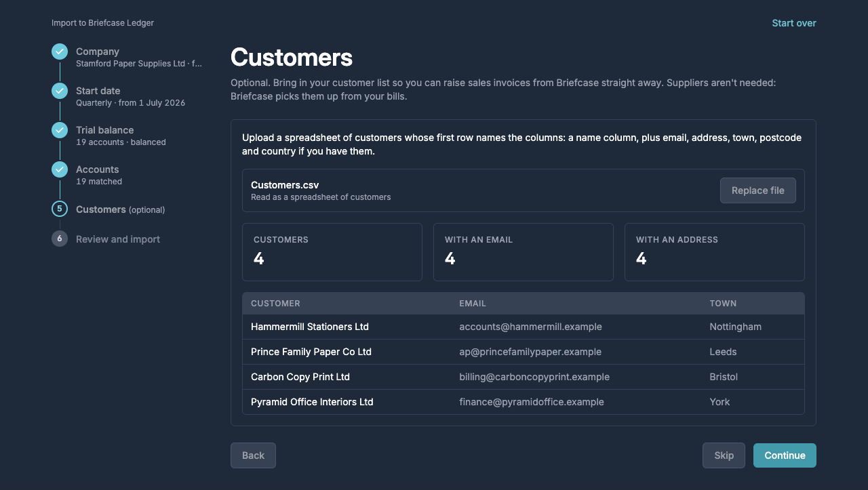Click the Accounts step checkmark icon
Viewport: 868px width, 490px height.
point(60,169)
